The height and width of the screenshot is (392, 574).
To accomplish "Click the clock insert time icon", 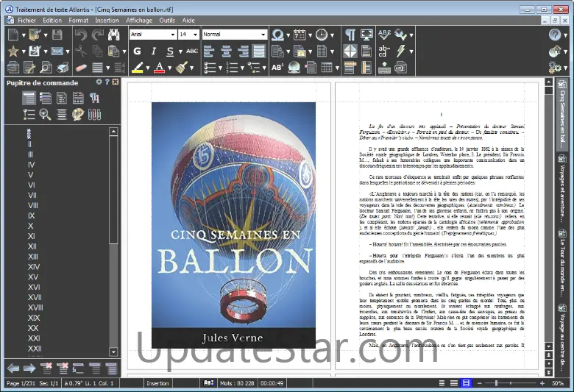I will point(322,35).
